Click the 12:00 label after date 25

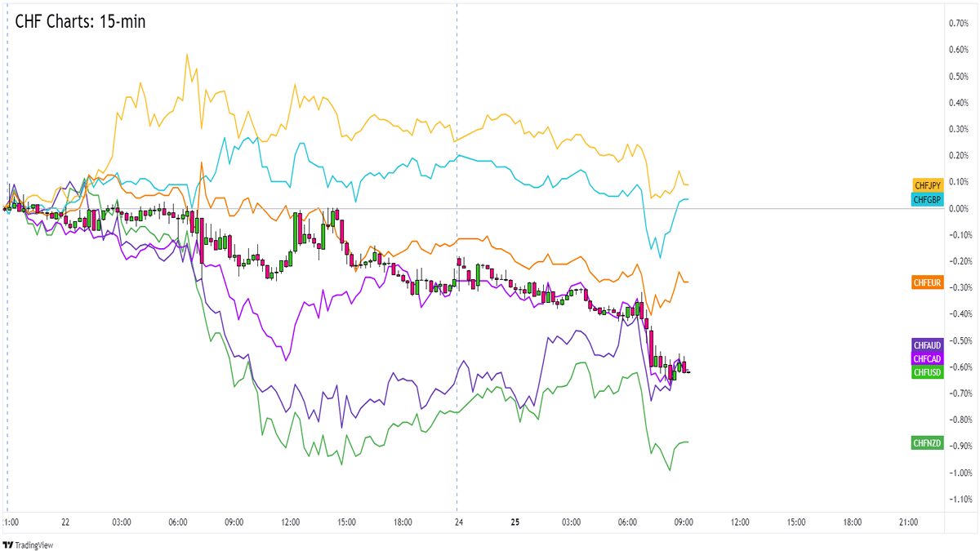tap(739, 522)
